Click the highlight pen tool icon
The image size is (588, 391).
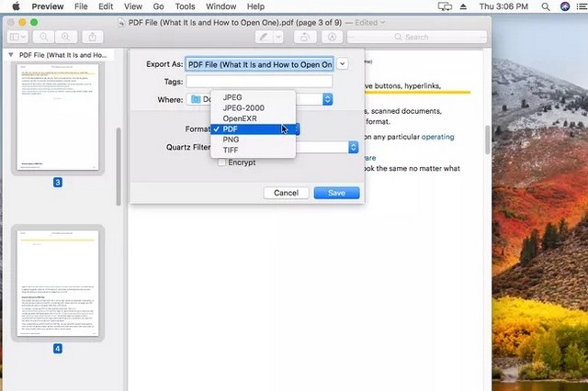point(264,37)
